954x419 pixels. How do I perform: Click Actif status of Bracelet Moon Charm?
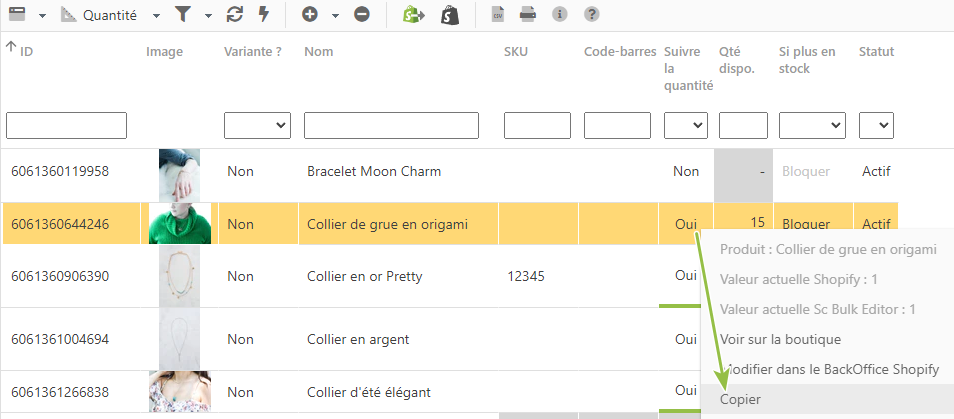(876, 171)
